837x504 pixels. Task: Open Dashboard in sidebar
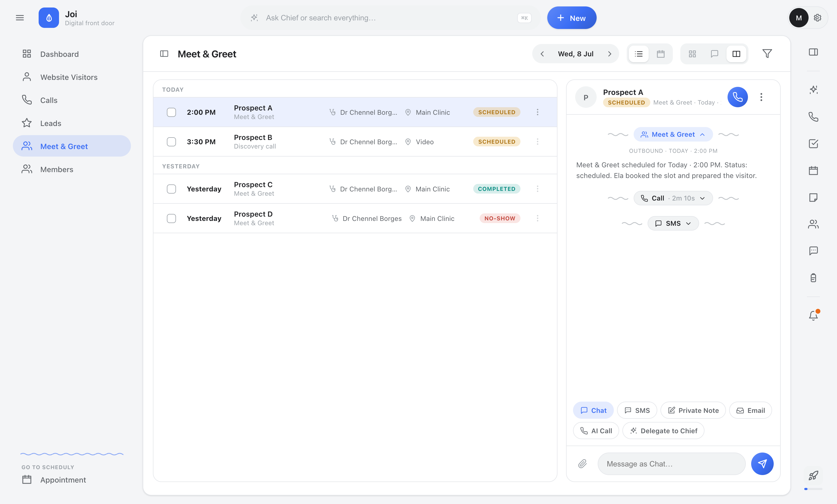(72, 54)
